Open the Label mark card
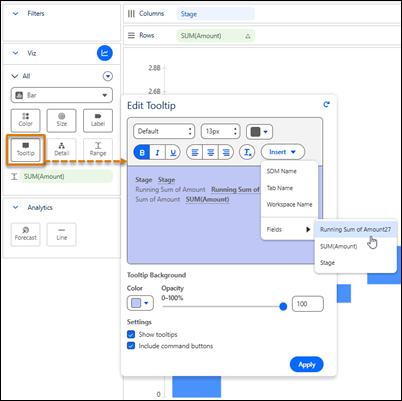Screen dimensions: 402x401 [x=98, y=120]
